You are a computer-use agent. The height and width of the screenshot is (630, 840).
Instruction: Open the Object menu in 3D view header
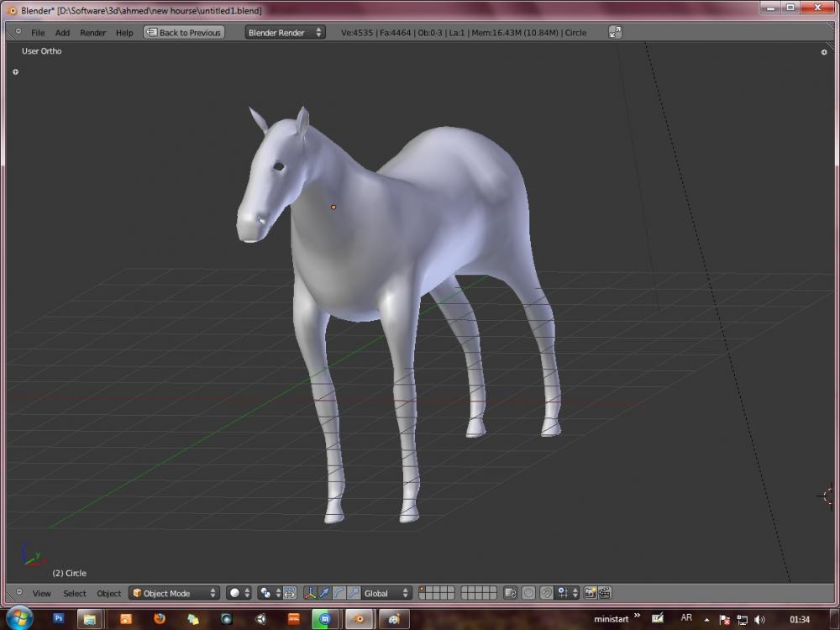click(x=108, y=593)
